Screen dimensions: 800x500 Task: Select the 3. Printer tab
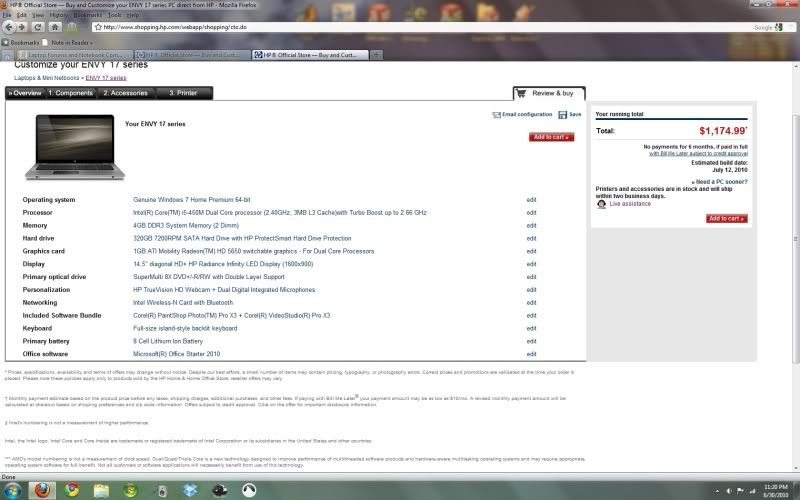tap(183, 93)
